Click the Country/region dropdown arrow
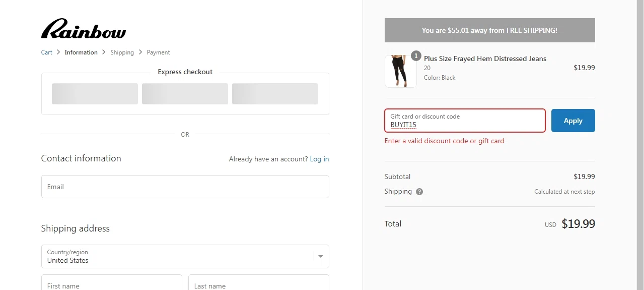Screen dimensions: 644x290 (x=321, y=256)
